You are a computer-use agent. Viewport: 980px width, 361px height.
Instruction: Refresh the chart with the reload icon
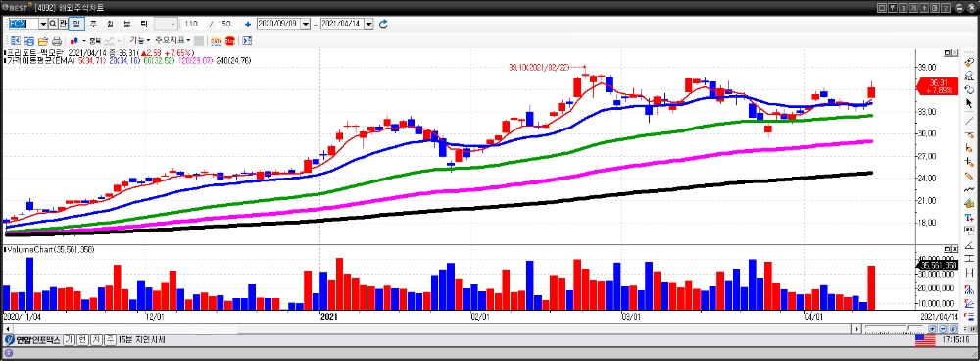(x=384, y=24)
